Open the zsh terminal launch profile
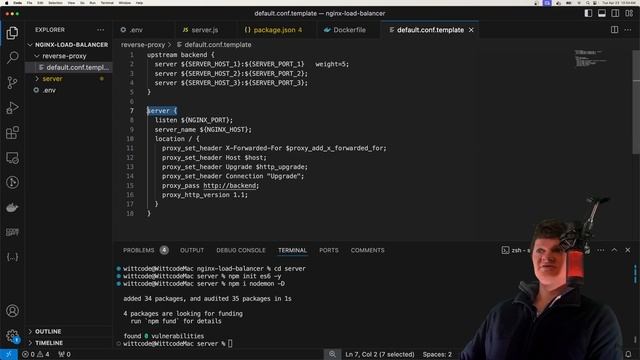The height and width of the screenshot is (360, 640). (x=515, y=250)
